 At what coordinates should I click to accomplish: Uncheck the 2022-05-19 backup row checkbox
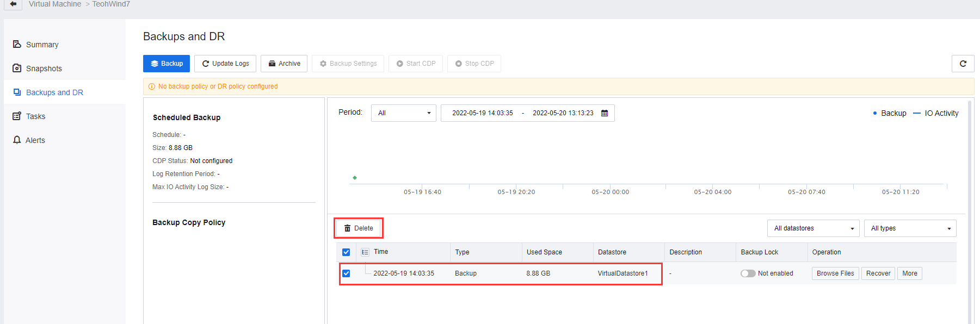click(346, 273)
